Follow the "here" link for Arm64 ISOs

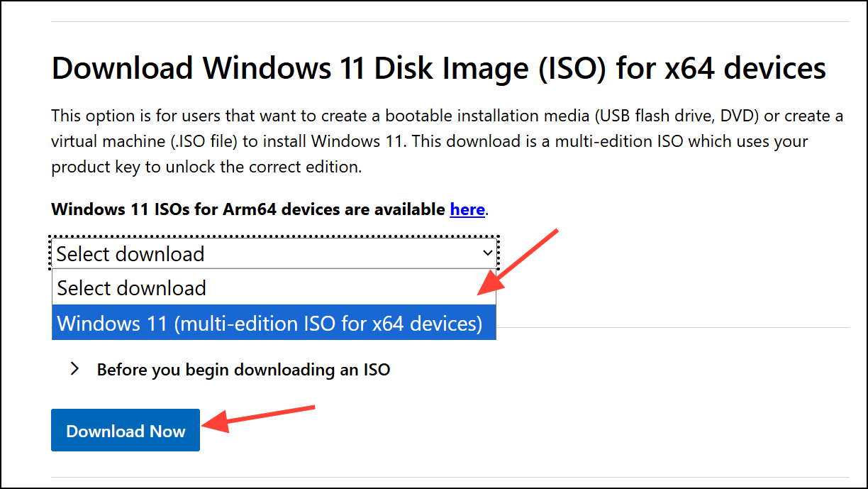(467, 209)
